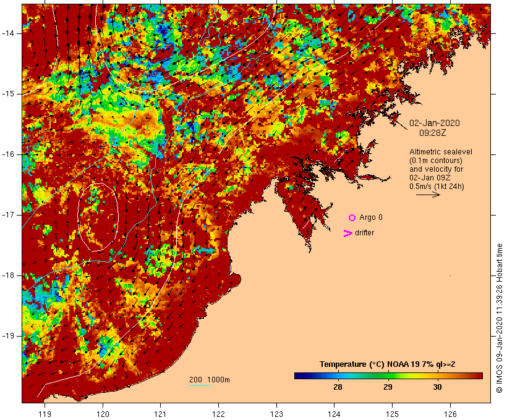Click the magenta Argo circle legend symbol
The image size is (507, 420).
(352, 218)
